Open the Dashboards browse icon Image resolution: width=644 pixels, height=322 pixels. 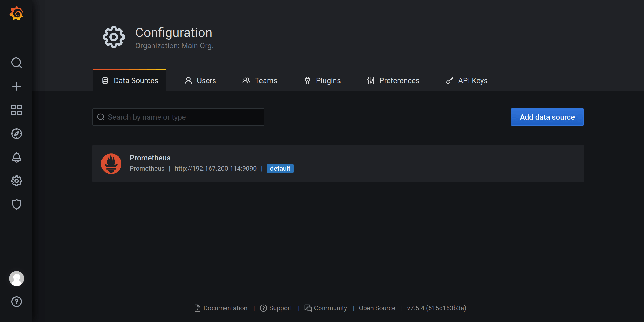[x=16, y=110]
